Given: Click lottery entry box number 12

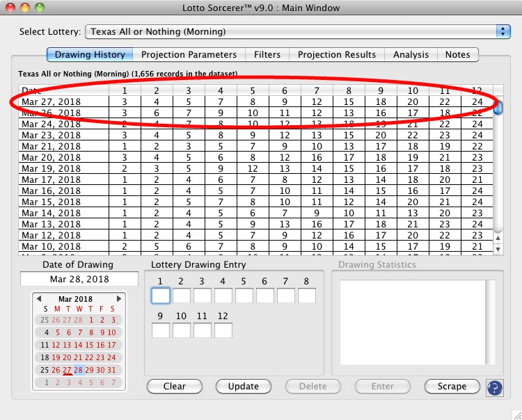Looking at the screenshot, I should (x=223, y=330).
